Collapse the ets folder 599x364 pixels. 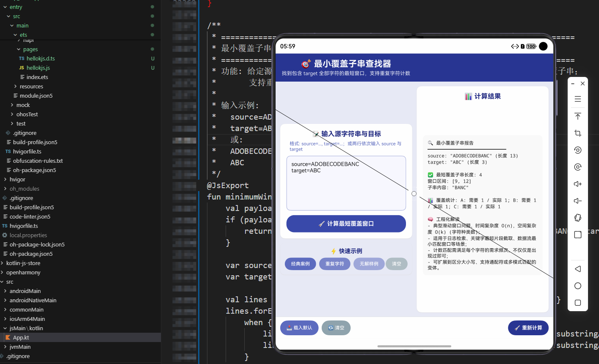(x=15, y=35)
